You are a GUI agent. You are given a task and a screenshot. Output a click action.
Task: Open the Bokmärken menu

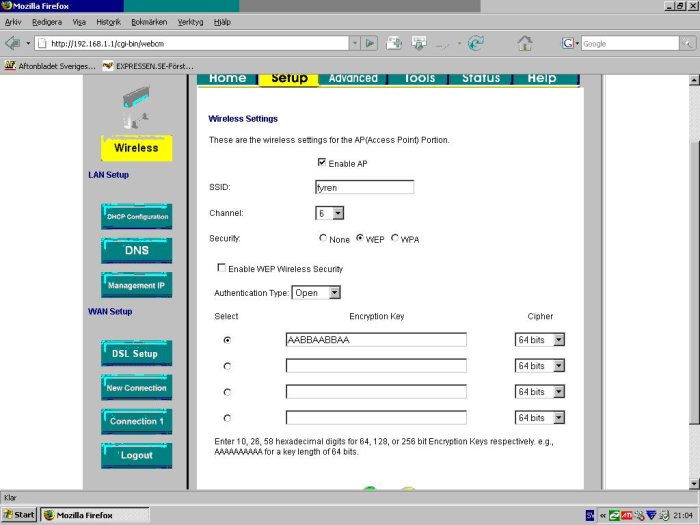(149, 22)
